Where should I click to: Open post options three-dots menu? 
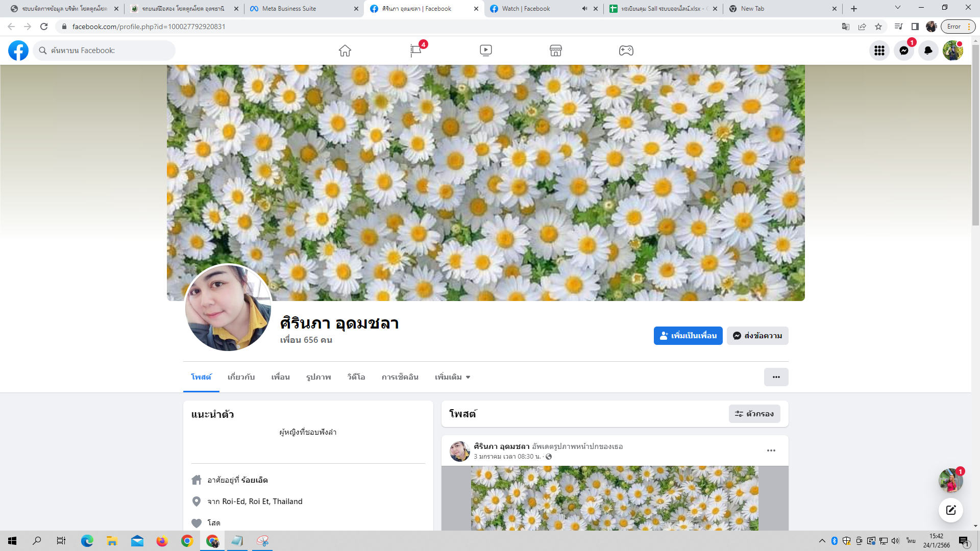[x=771, y=450]
